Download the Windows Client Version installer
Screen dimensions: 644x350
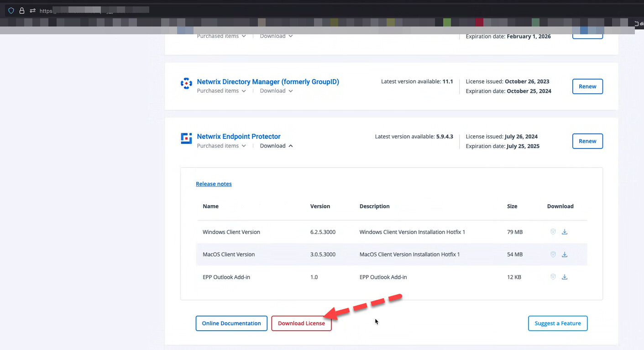pos(565,232)
